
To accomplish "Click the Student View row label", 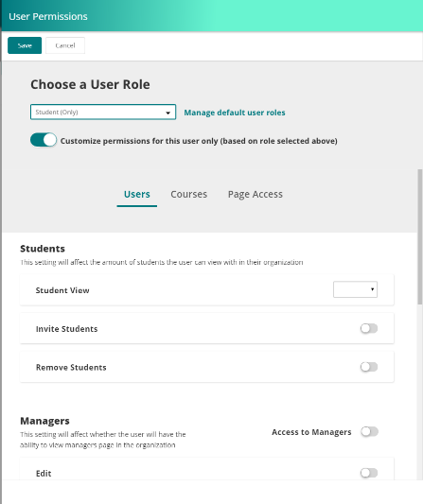I will (x=62, y=290).
